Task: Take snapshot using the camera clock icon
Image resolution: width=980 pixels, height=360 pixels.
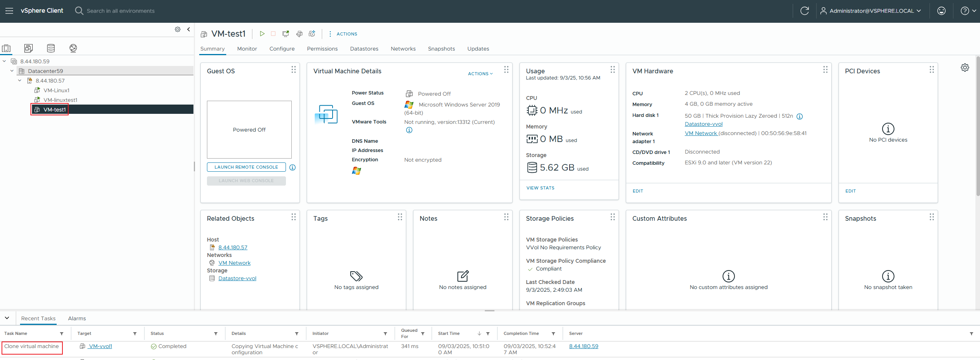Action: (312, 34)
